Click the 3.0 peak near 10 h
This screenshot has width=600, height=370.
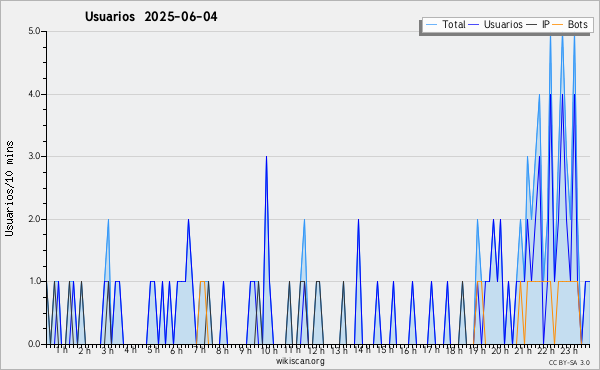pyautogui.click(x=266, y=156)
